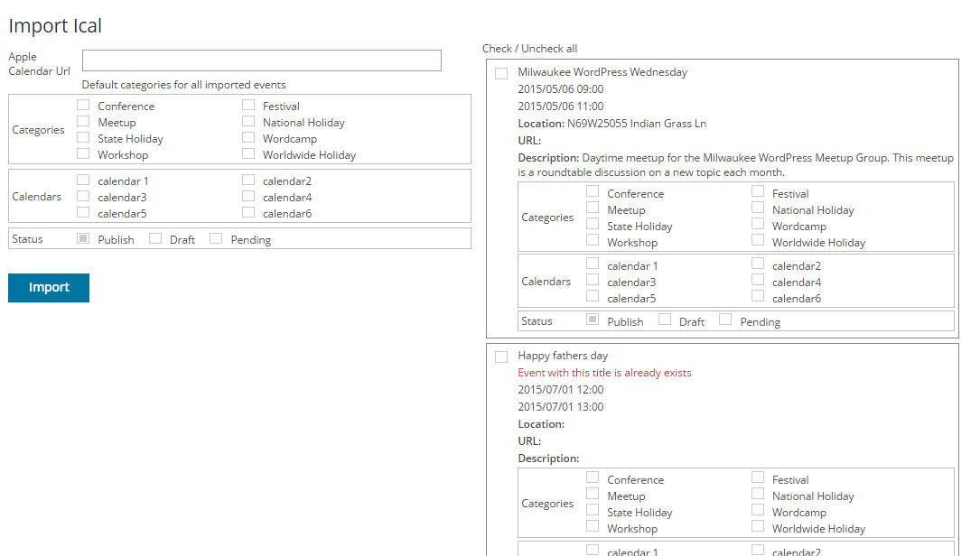Check State Holiday for Milwaukee WordPress Wednesday
This screenshot has height=556, width=980.
pyautogui.click(x=593, y=224)
